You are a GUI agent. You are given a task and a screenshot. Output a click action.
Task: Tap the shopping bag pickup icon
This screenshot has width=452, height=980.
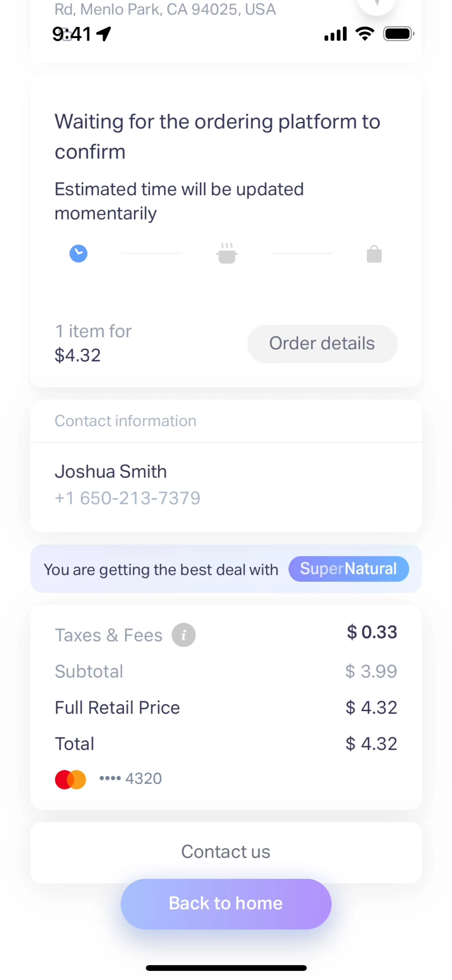(x=374, y=254)
